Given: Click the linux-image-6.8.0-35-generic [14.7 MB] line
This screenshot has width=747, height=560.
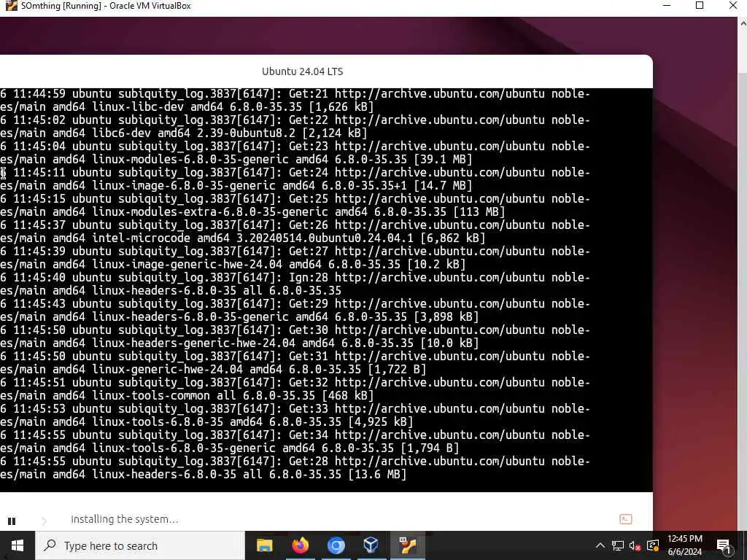Looking at the screenshot, I should 236,186.
